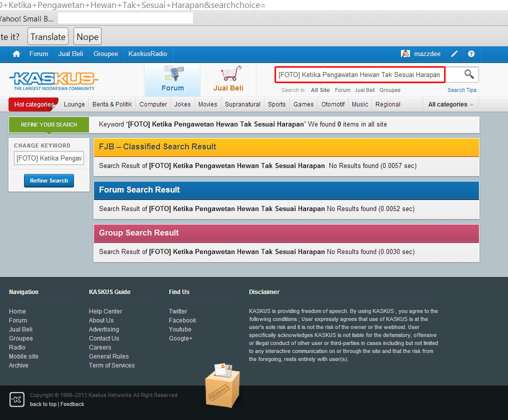Set search scope to All Site

point(320,90)
